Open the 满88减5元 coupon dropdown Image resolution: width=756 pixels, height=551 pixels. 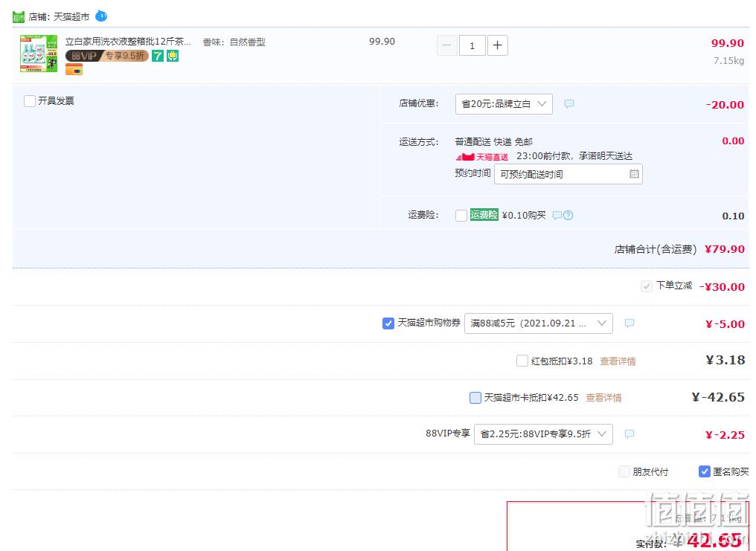[x=539, y=323]
